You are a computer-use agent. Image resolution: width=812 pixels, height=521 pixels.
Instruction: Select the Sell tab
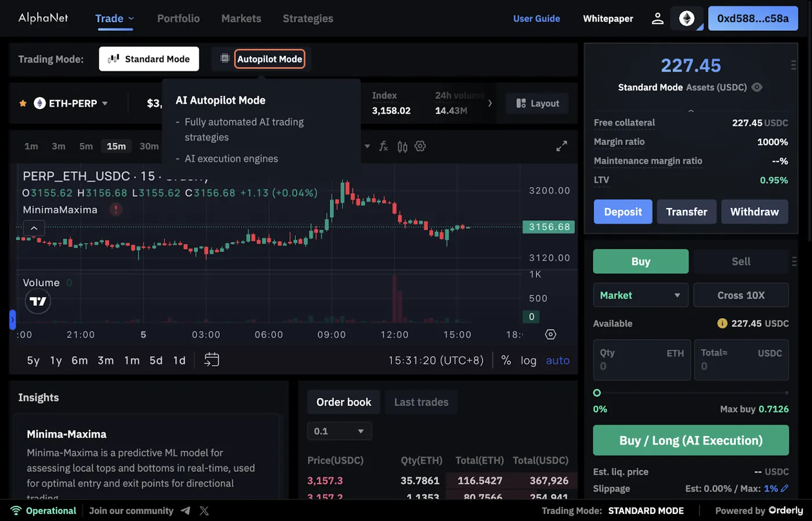tap(741, 261)
